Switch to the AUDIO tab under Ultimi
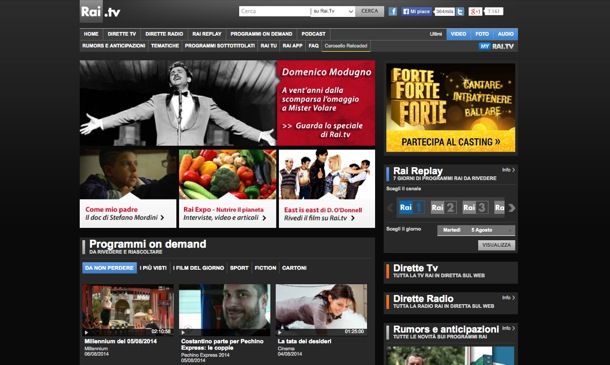 click(506, 34)
